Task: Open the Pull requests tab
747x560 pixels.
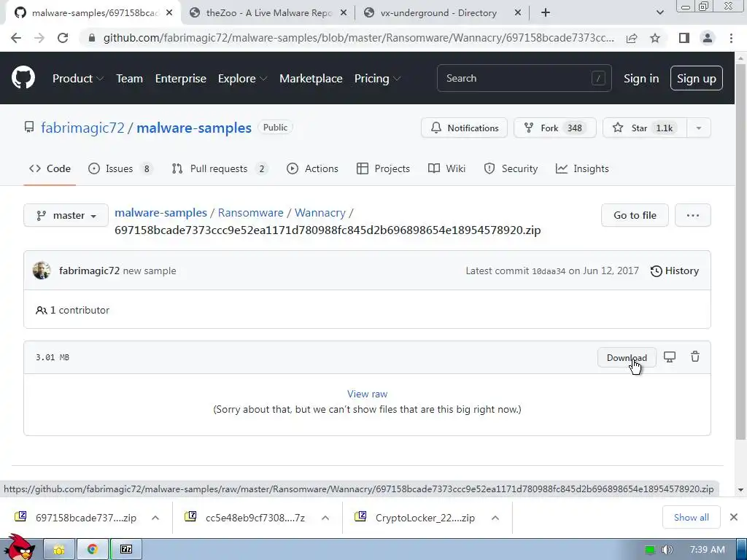Action: coord(220,168)
